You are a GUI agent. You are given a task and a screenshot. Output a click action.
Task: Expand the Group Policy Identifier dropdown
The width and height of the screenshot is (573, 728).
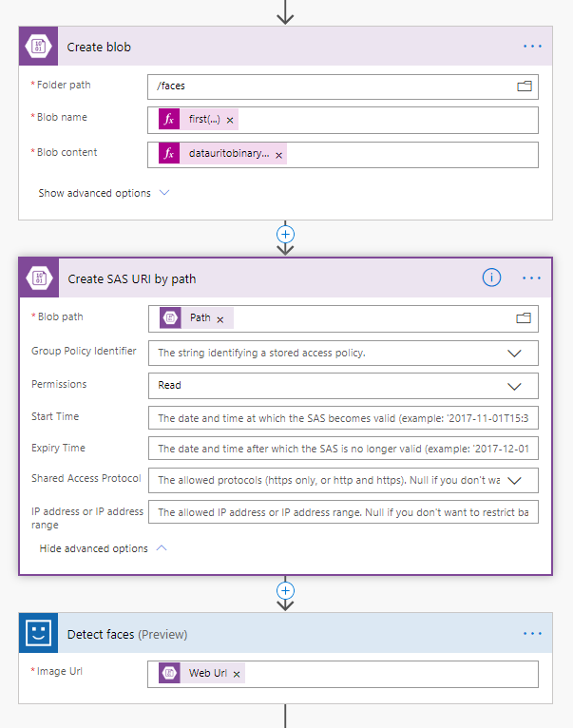pyautogui.click(x=514, y=354)
